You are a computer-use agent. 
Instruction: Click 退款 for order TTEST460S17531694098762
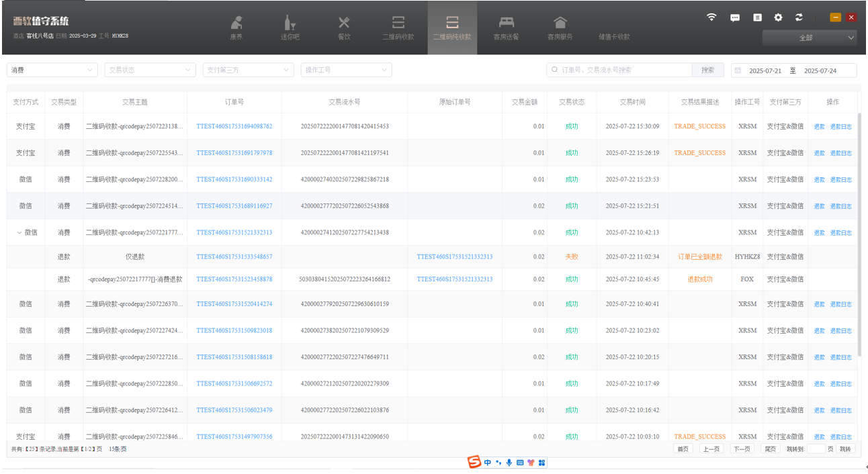pyautogui.click(x=819, y=127)
